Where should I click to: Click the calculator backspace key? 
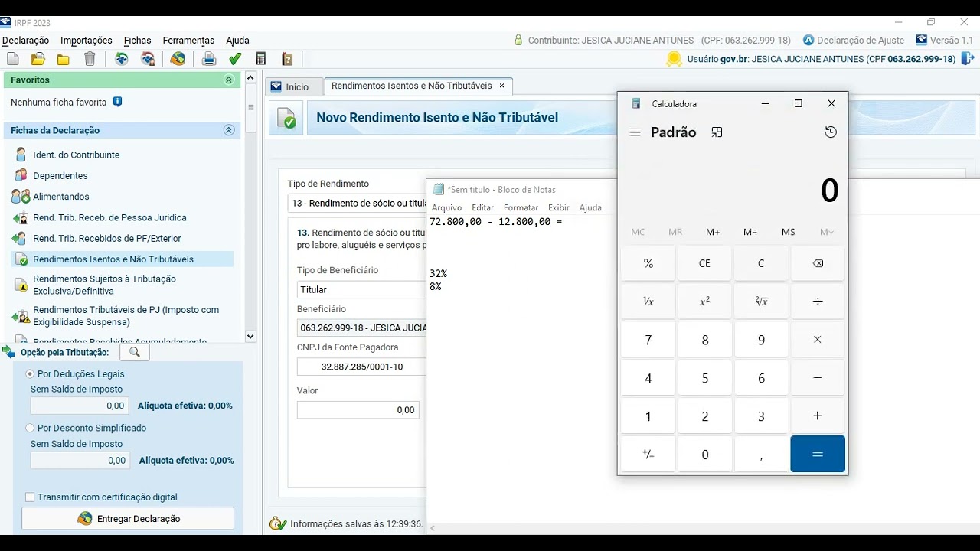[x=818, y=263]
